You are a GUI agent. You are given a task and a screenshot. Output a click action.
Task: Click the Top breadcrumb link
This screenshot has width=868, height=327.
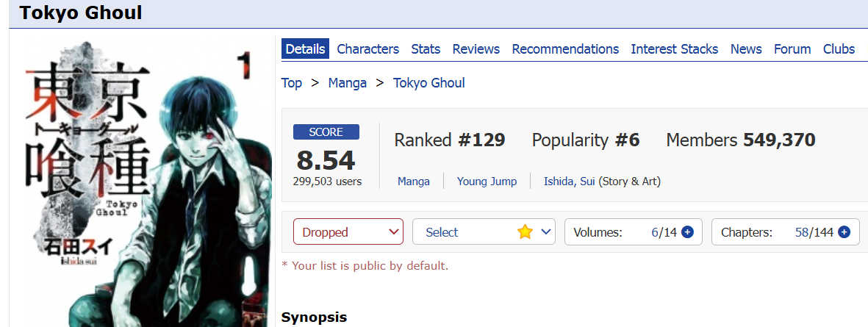tap(292, 83)
